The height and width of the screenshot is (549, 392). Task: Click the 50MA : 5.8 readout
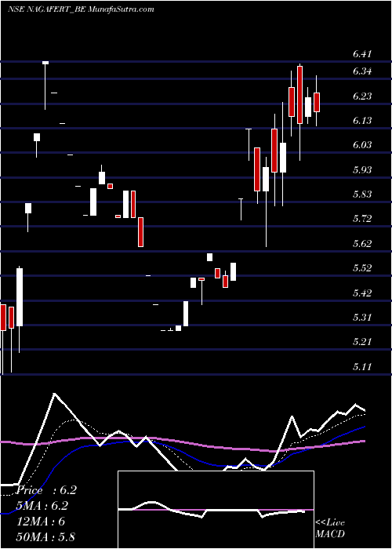(45, 536)
